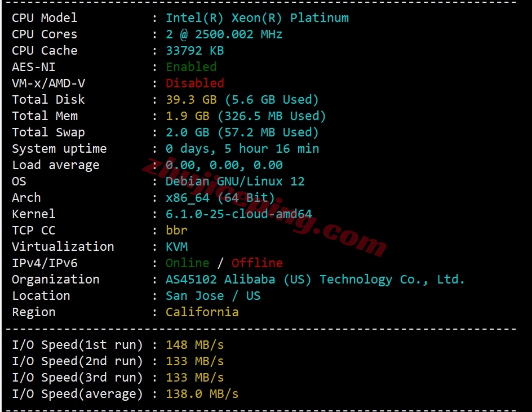The image size is (532, 412).
Task: Select the 'KVM' value
Action: point(176,246)
